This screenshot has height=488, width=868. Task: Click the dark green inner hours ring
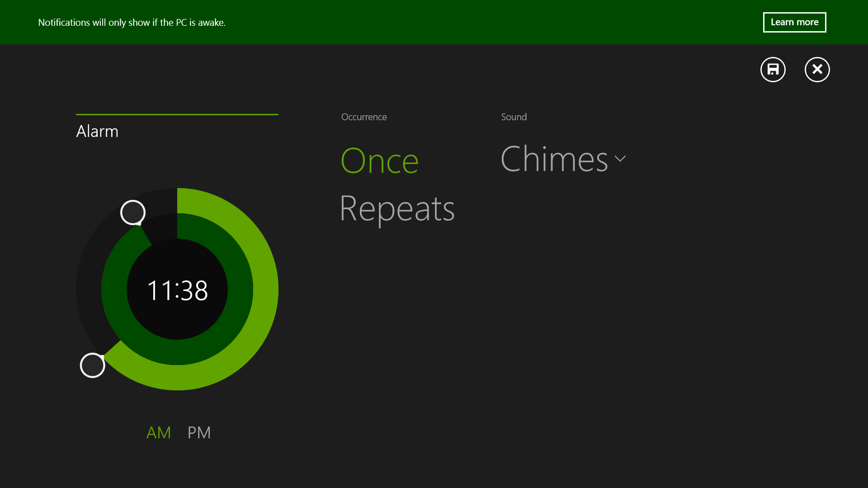pyautogui.click(x=240, y=289)
